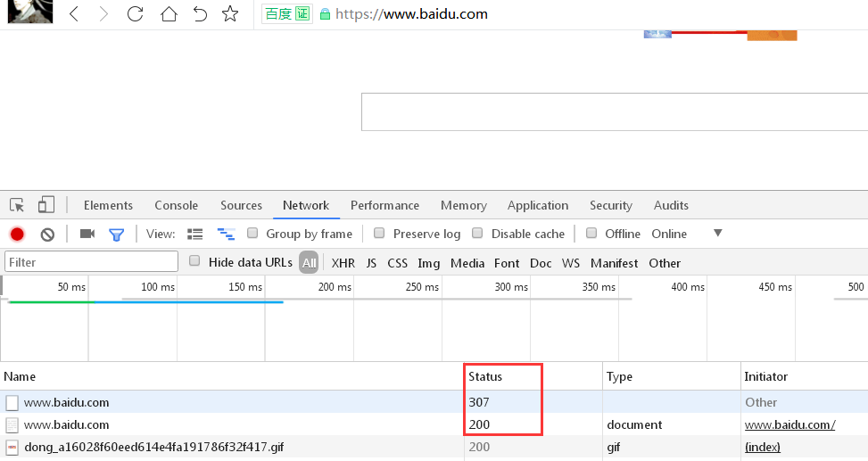Open the Elements tab
Image resolution: width=868 pixels, height=461 pixels.
pyautogui.click(x=109, y=205)
